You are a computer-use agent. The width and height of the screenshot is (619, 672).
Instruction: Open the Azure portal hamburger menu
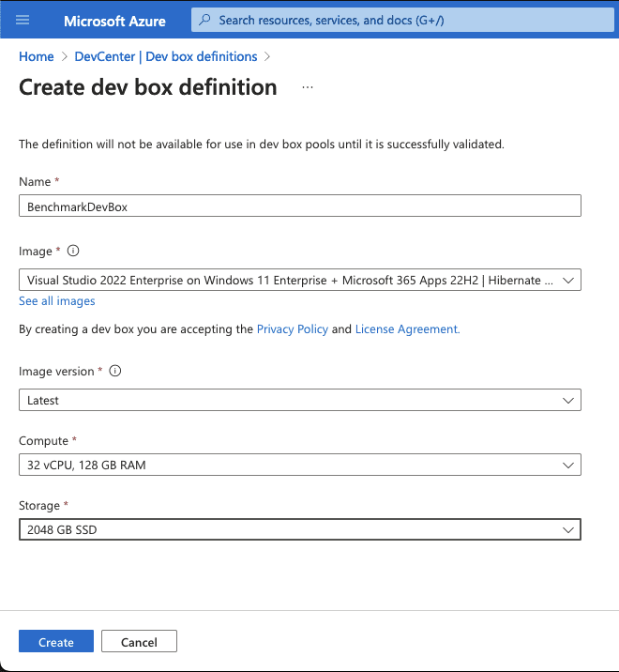(x=23, y=20)
